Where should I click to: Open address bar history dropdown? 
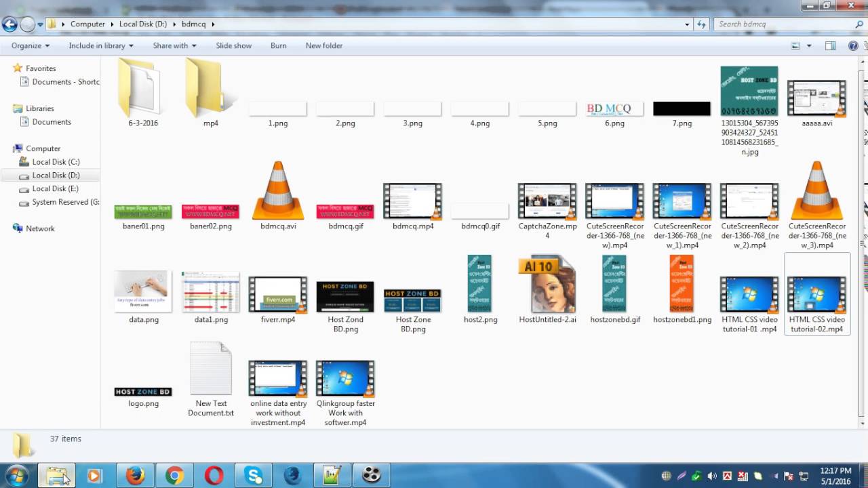point(687,24)
